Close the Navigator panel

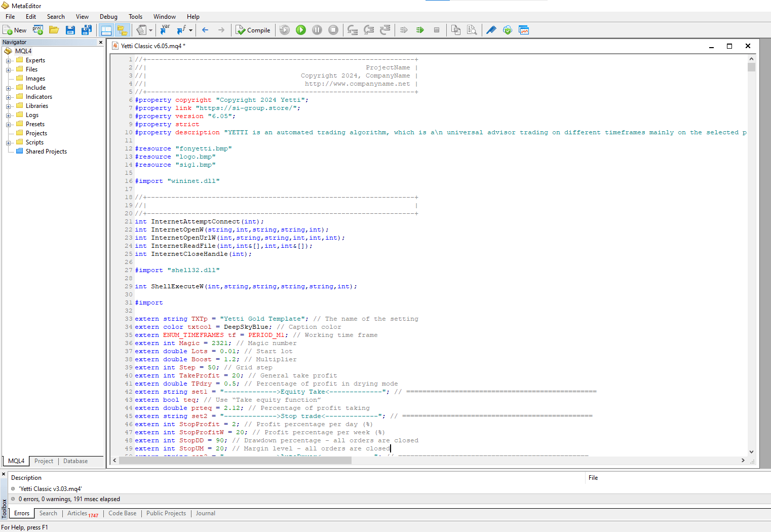point(101,43)
